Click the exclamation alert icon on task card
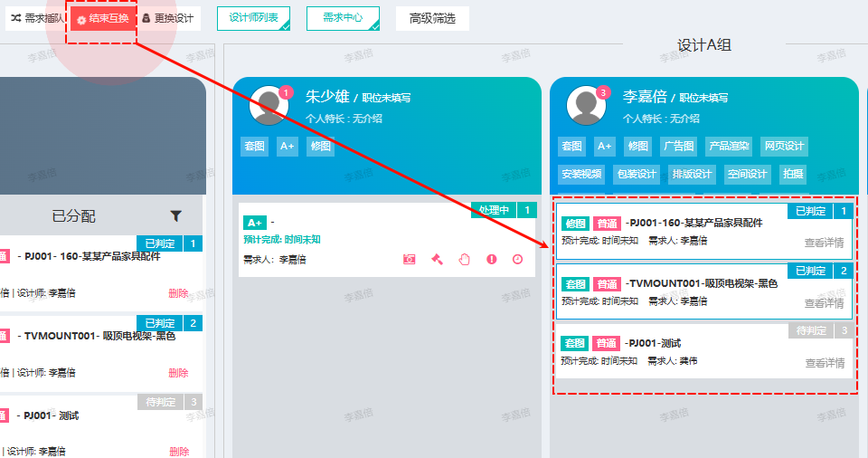The height and width of the screenshot is (458, 868). point(492,259)
